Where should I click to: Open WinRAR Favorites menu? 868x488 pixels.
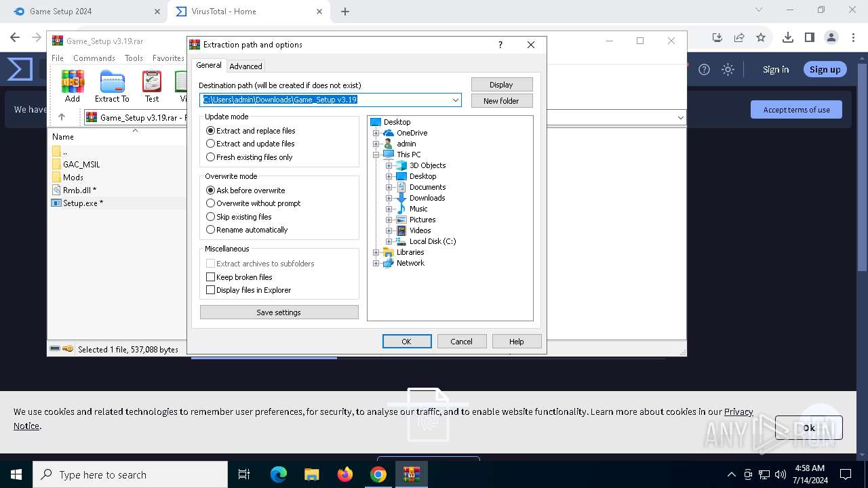pyautogui.click(x=168, y=58)
